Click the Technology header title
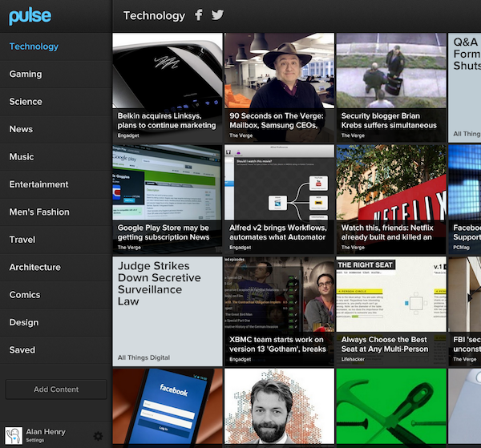Viewport: 481px width, 448px height. (154, 16)
